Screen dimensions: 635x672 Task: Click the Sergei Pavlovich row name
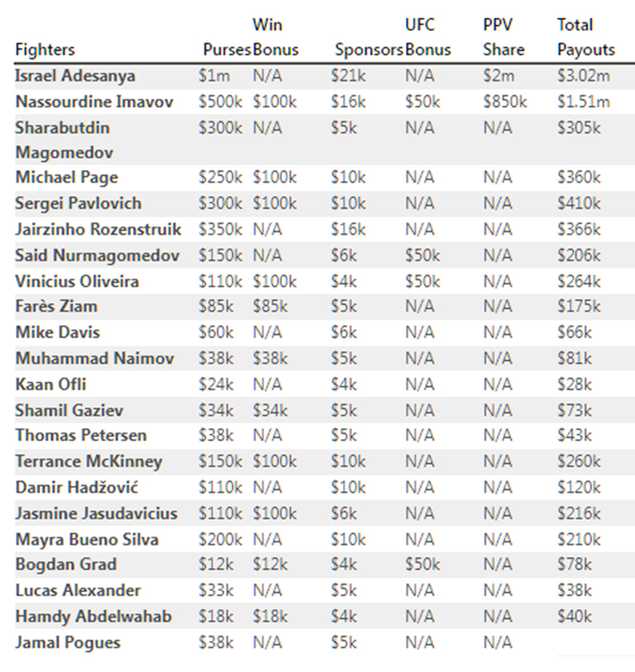(78, 203)
